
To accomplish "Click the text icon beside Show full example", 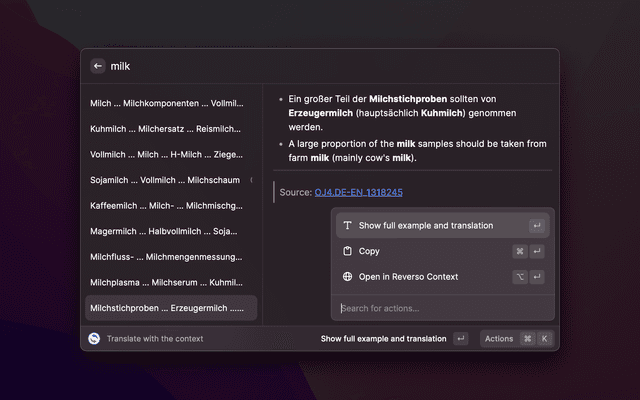I will point(347,226).
